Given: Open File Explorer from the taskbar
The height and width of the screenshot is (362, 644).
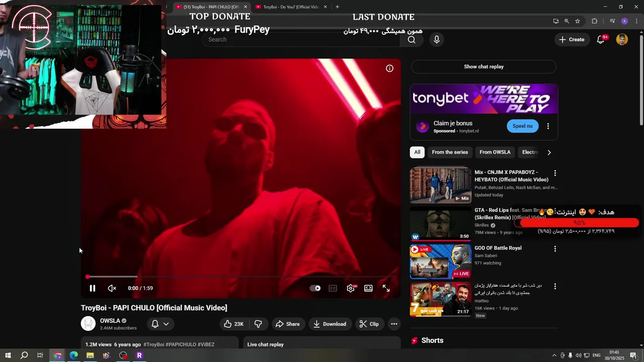Looking at the screenshot, I should [90, 355].
